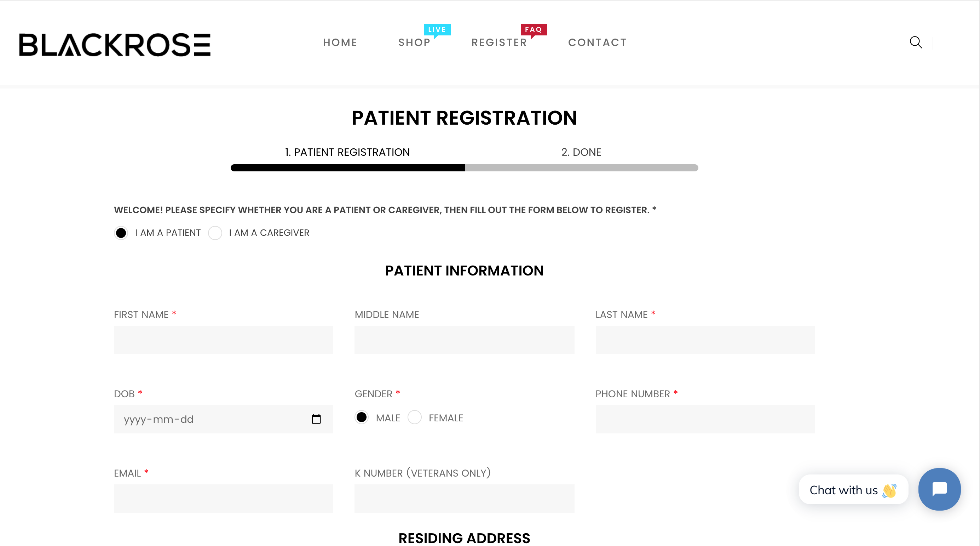The image size is (980, 546).
Task: Open the Contact page link
Action: [597, 42]
